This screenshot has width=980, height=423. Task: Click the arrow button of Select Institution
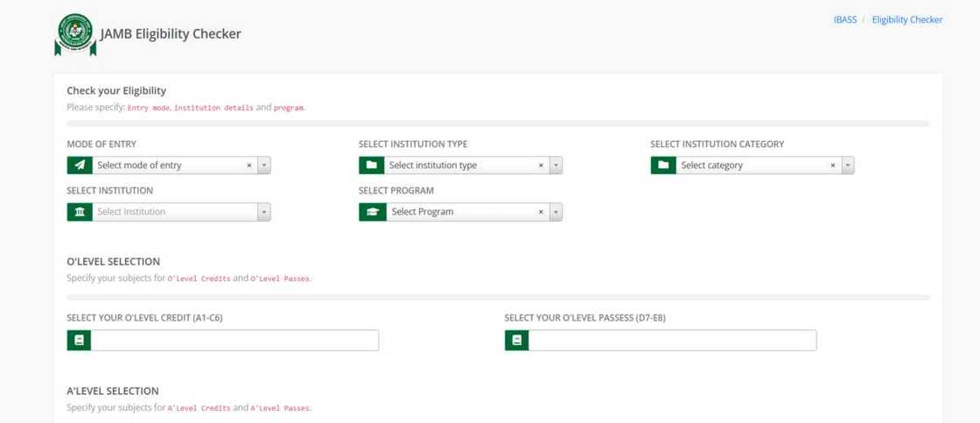(x=263, y=212)
